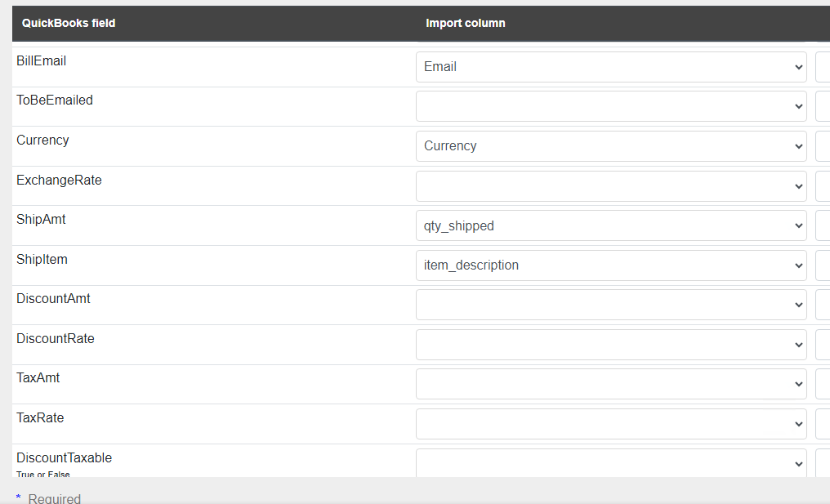Viewport: 830px width, 504px height.
Task: Open the ShipAmt dropdown showing qty_shipped
Action: [611, 225]
